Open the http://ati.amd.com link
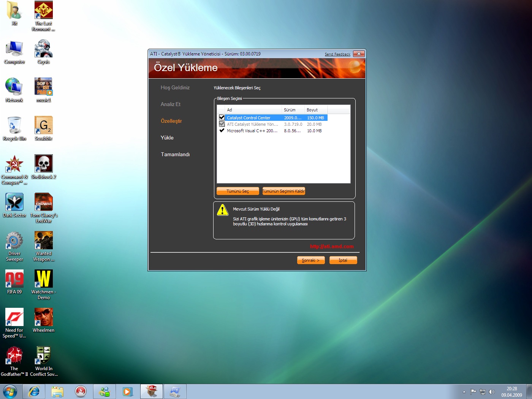The image size is (532, 399). click(332, 247)
